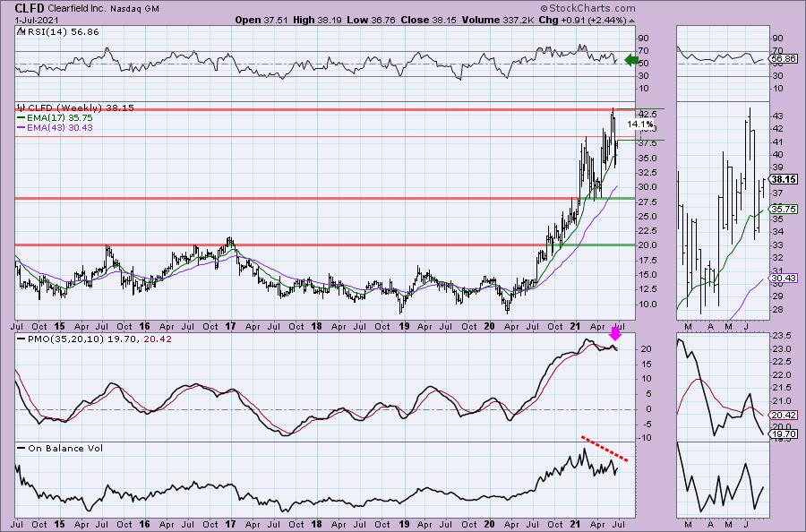Click the Nasdaq GM exchange label

[134, 9]
